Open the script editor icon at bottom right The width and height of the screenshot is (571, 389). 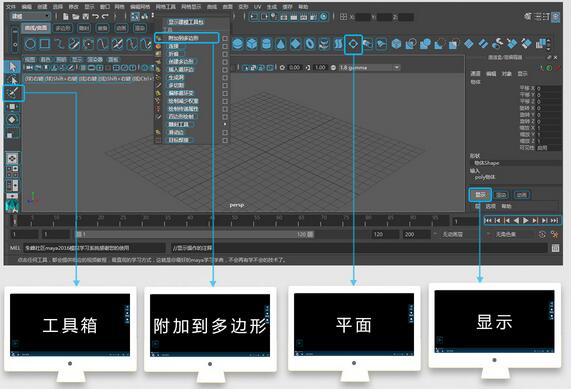555,248
